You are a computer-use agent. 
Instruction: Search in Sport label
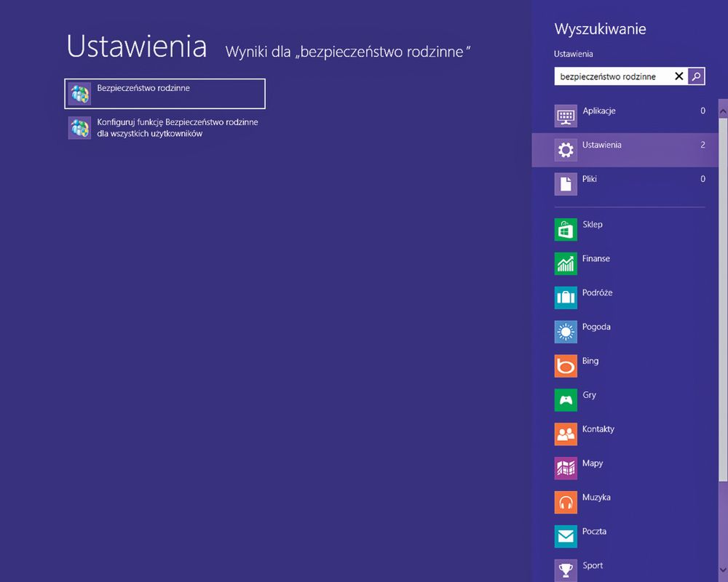pos(593,566)
